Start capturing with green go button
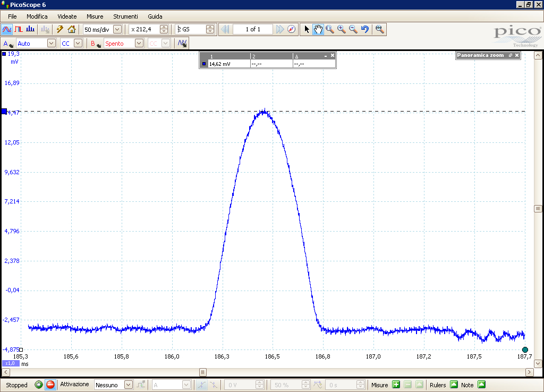Screen dimensions: 544x392 tap(38, 385)
